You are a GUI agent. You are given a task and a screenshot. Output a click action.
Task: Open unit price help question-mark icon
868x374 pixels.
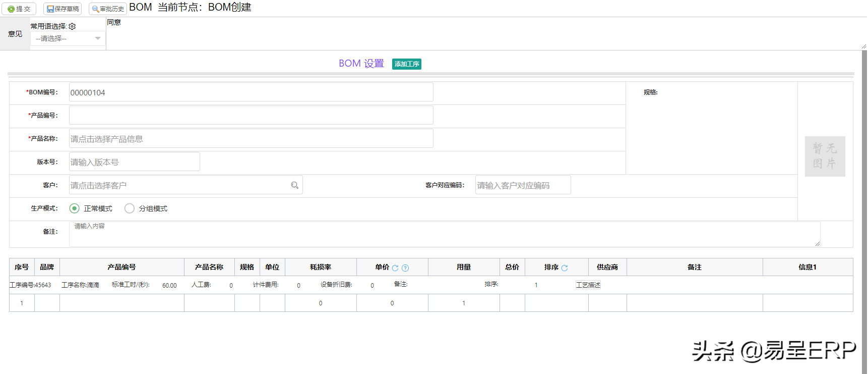[405, 268]
